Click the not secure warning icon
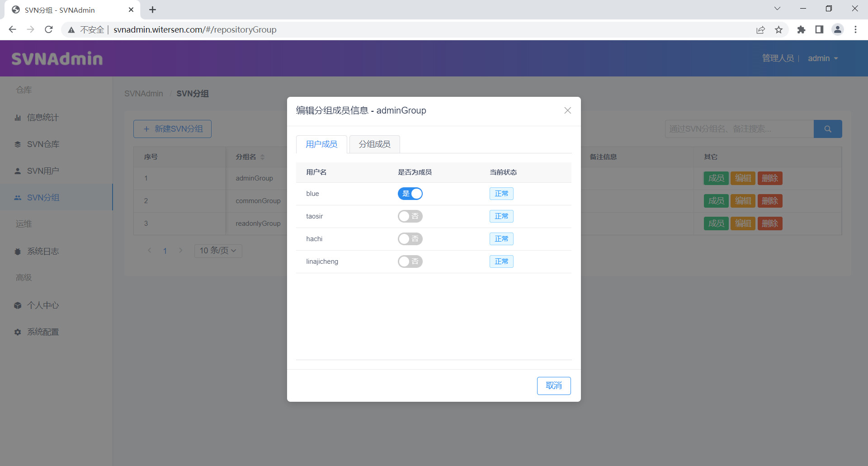Viewport: 868px width, 466px height. (x=71, y=30)
